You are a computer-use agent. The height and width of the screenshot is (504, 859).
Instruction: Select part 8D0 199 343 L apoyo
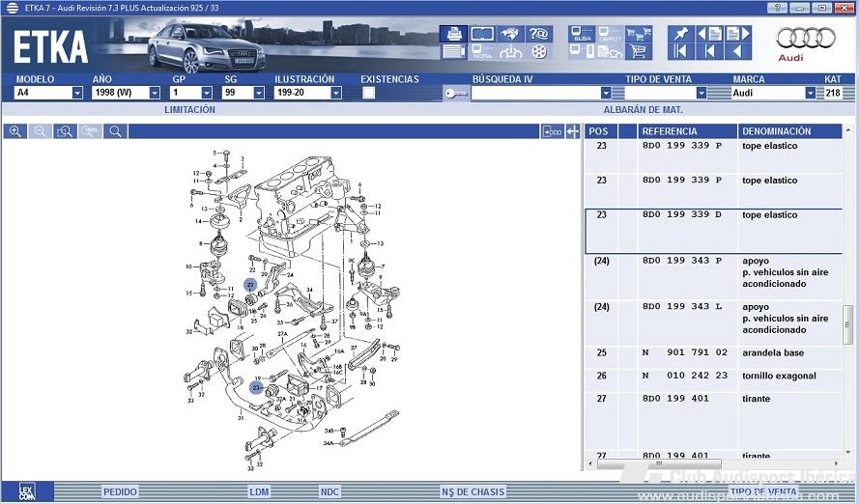[x=713, y=322]
